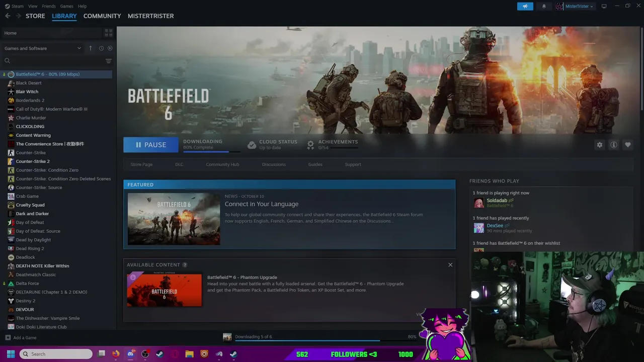The image size is (644, 362).
Task: Select Battlefield 6 - 80% in the library list
Action: (56, 74)
